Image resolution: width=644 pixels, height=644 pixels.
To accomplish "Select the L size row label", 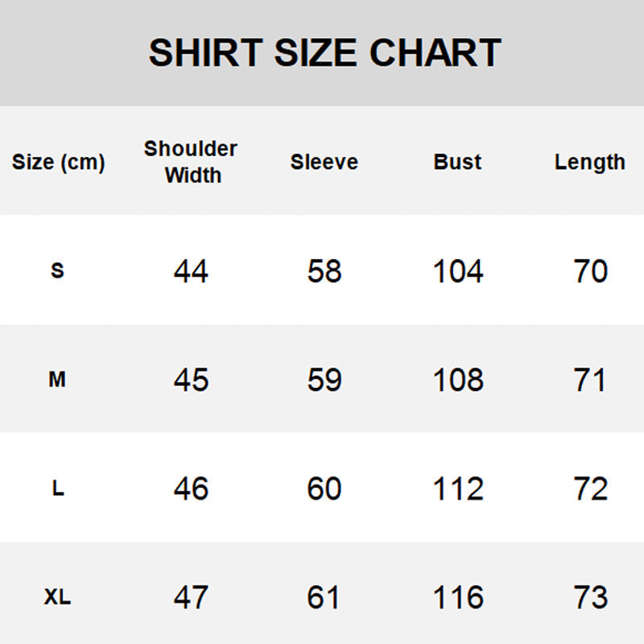I will [58, 489].
